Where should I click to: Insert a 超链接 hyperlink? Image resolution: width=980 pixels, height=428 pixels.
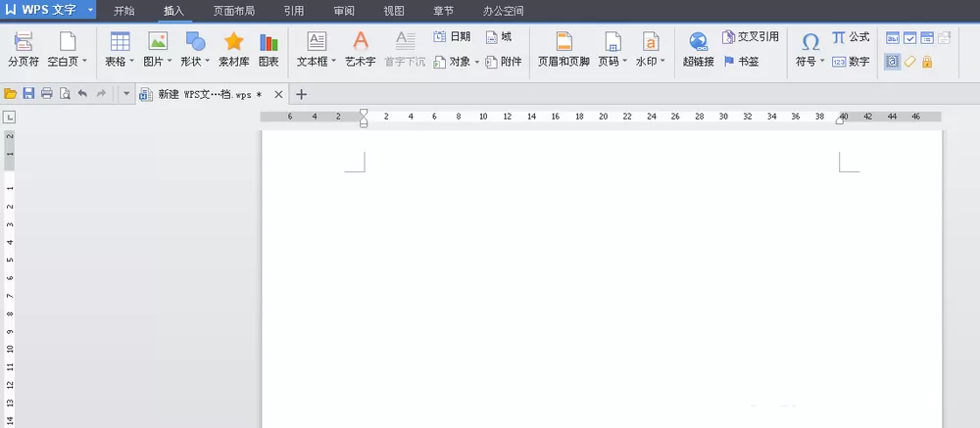pyautogui.click(x=699, y=49)
